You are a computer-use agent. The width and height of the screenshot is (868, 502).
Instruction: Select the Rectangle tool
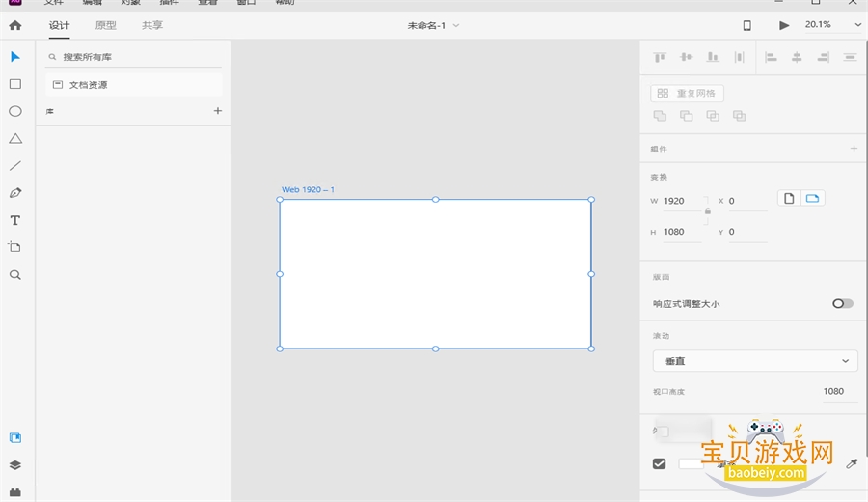[x=15, y=84]
